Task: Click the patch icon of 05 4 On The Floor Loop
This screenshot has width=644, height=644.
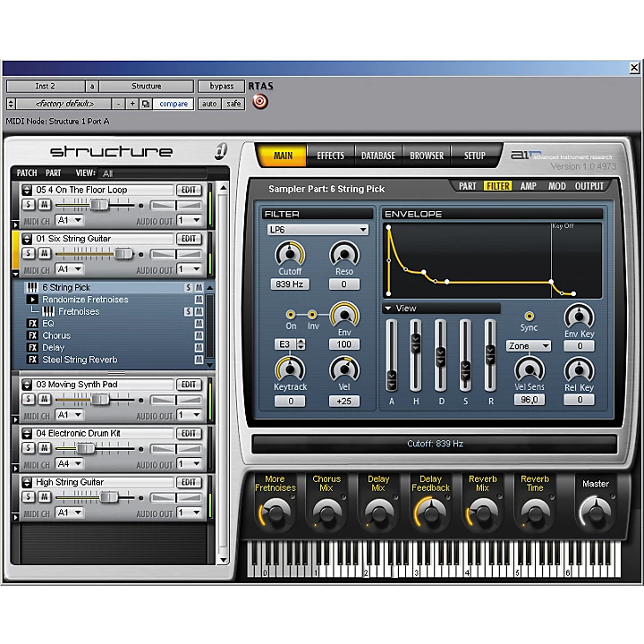Action: pyautogui.click(x=27, y=191)
